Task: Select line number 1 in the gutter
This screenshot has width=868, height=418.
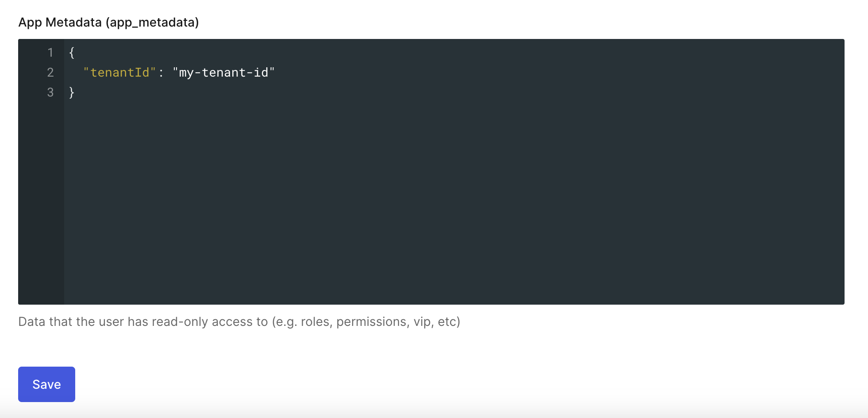Action: click(x=50, y=53)
